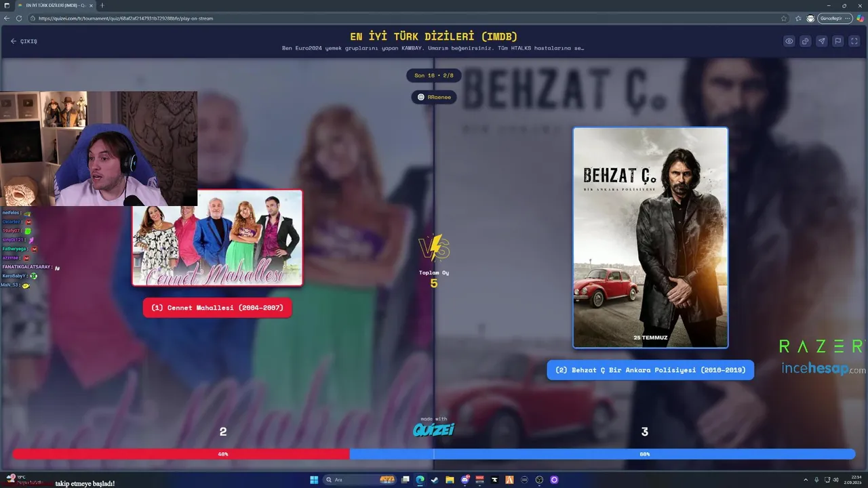Click the Quizei logo at bottom center

coord(434,429)
